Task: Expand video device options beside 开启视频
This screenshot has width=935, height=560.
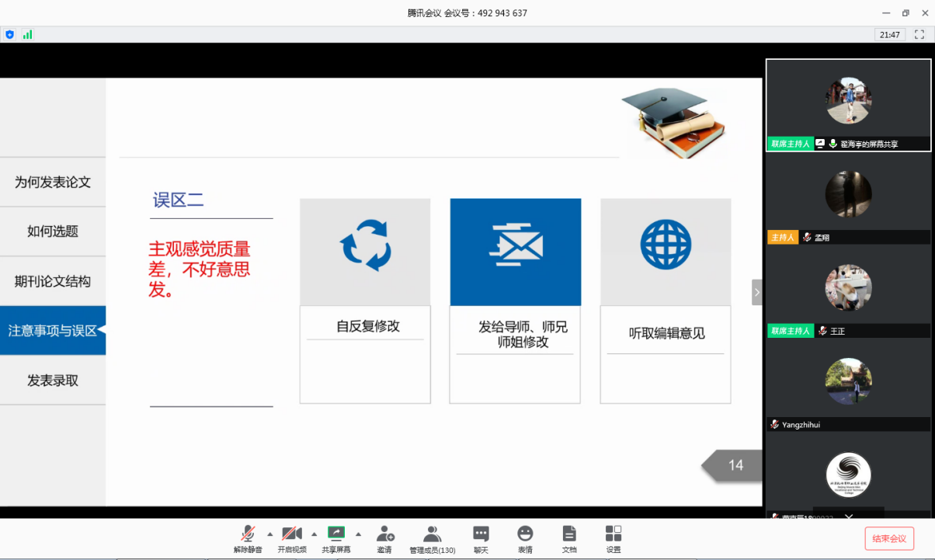Action: point(313,535)
